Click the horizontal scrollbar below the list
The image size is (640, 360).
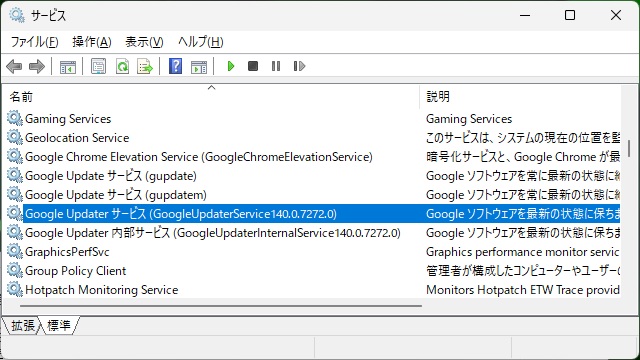(220, 305)
